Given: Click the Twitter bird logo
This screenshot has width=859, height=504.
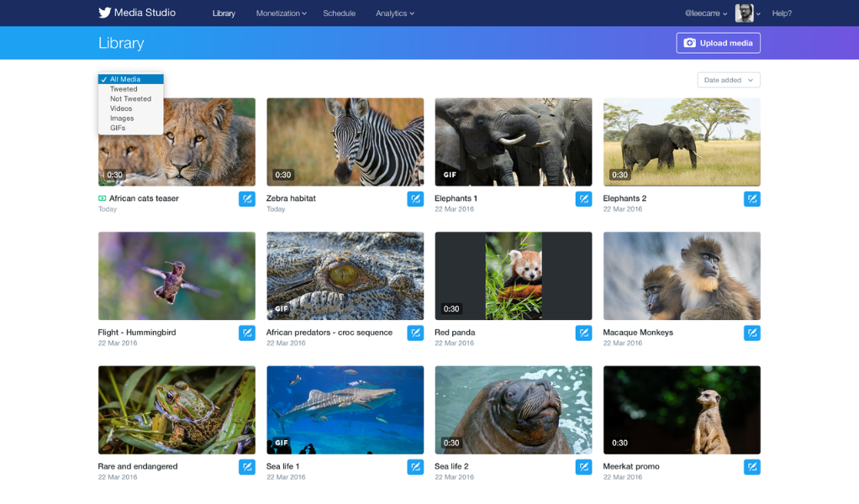Looking at the screenshot, I should 103,13.
